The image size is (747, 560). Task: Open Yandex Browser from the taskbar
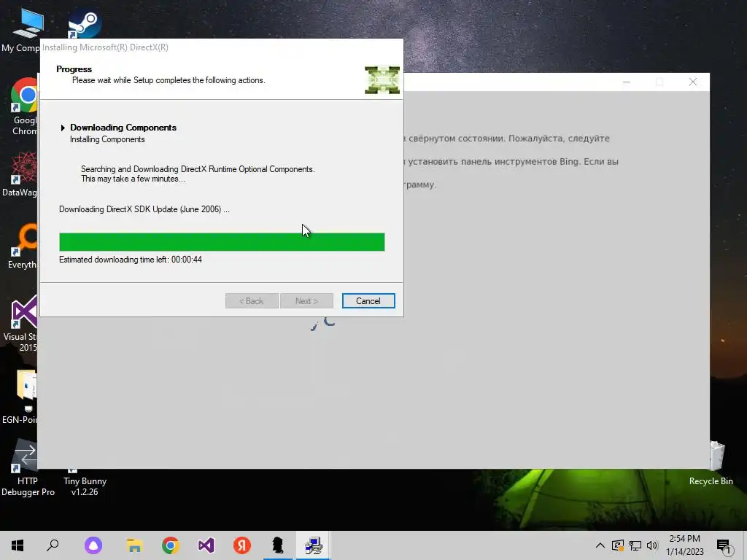(242, 545)
